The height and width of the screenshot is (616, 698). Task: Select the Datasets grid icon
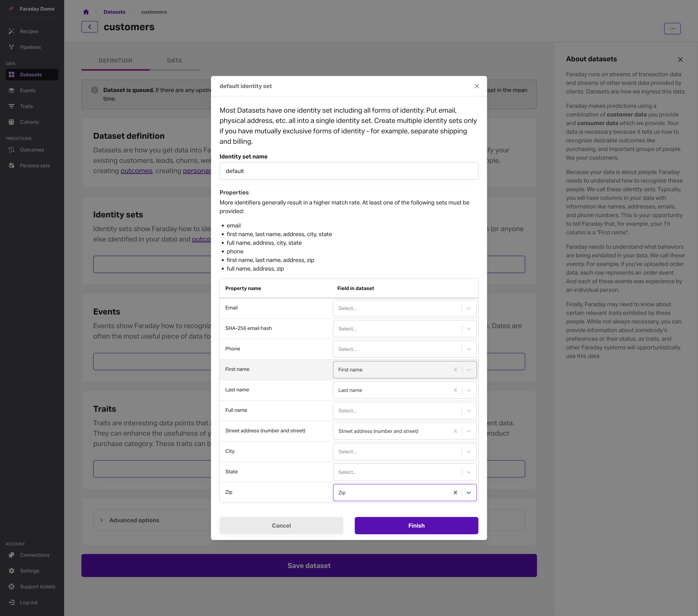pyautogui.click(x=12, y=74)
